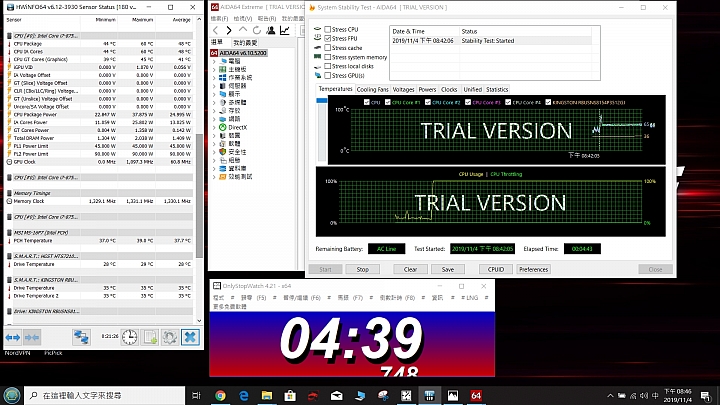Select the DirectX item in AIDA64 tree
The height and width of the screenshot is (405, 720).
(x=238, y=127)
